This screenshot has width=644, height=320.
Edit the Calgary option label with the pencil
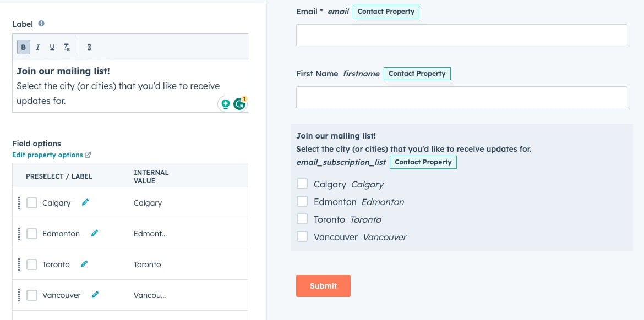85,202
